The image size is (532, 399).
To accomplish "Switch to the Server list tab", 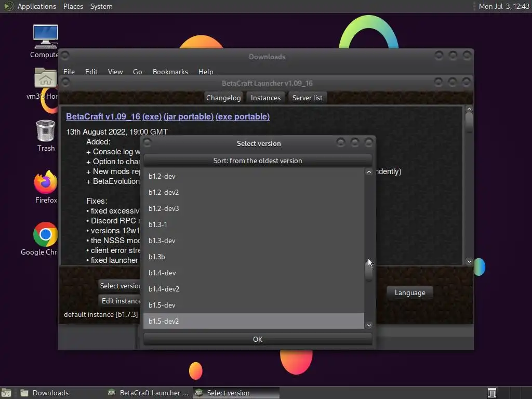I will coord(307,98).
